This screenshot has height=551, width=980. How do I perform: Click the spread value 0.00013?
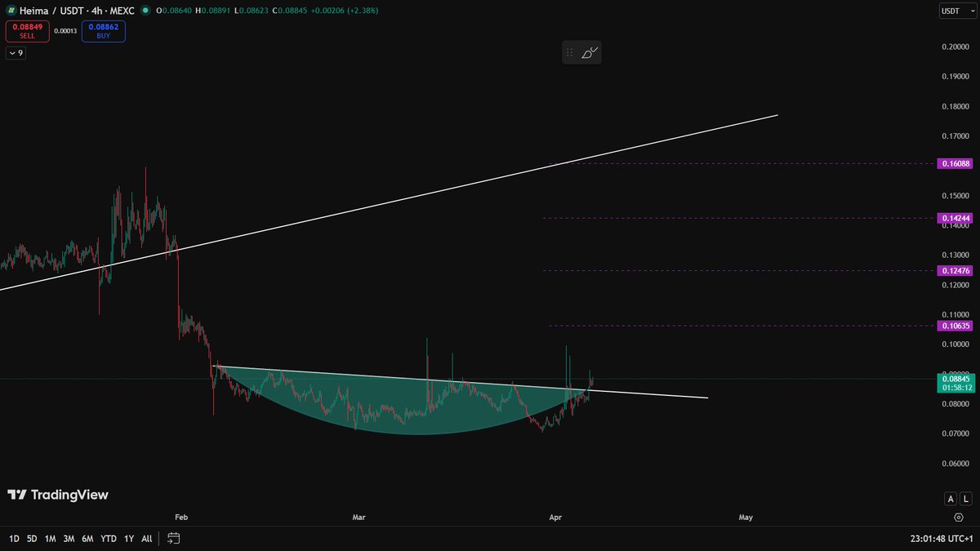[x=65, y=32]
